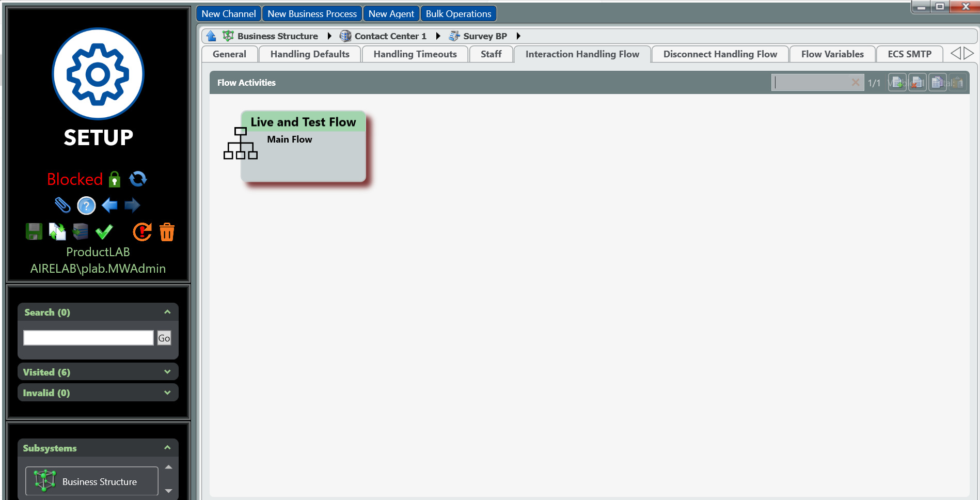Click the New Business Process button
This screenshot has height=500, width=980.
(312, 14)
